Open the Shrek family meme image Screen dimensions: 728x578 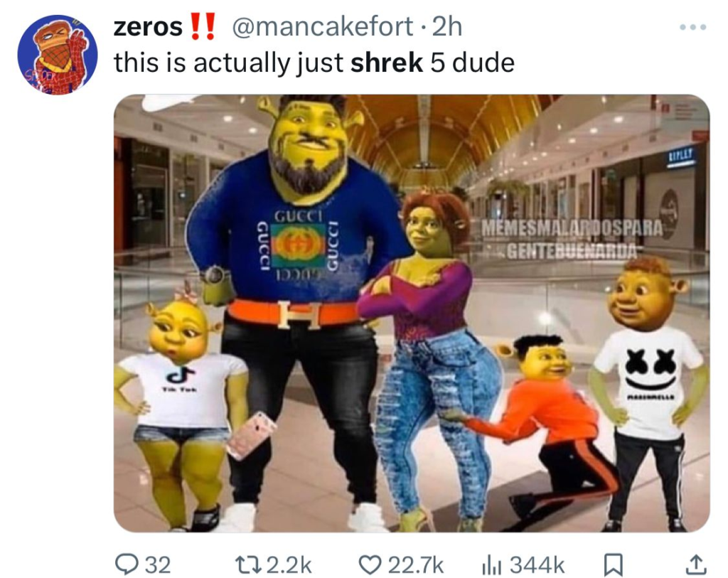coord(412,314)
